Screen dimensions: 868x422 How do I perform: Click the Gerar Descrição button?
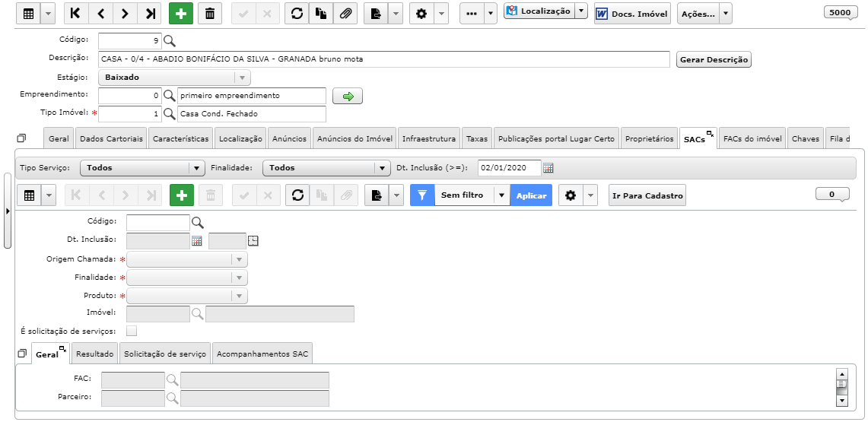(714, 60)
